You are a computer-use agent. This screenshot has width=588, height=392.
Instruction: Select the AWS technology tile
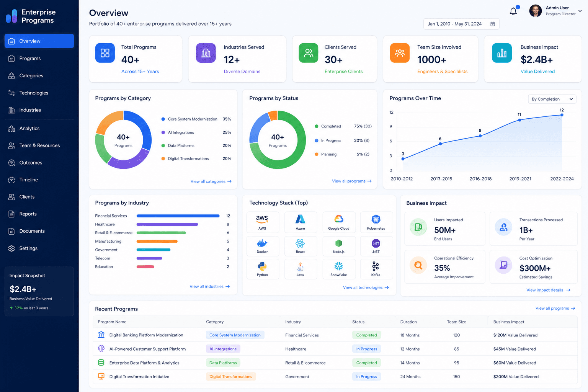263,222
